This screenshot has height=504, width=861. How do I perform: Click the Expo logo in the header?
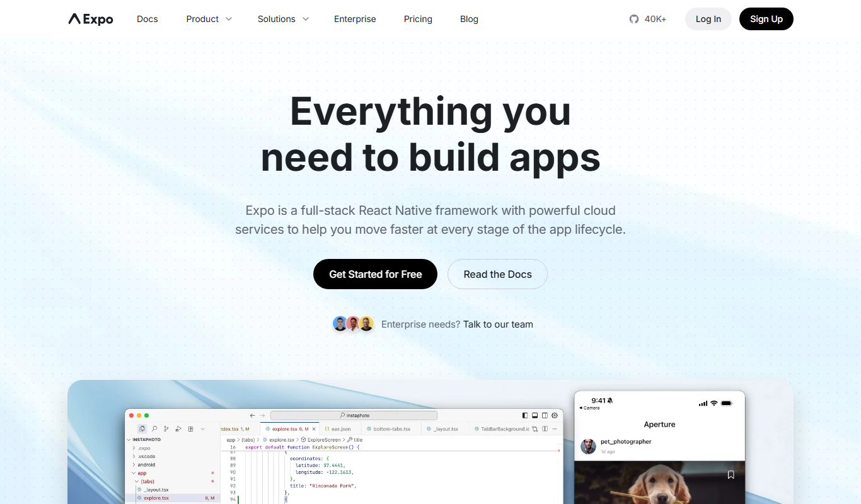91,19
